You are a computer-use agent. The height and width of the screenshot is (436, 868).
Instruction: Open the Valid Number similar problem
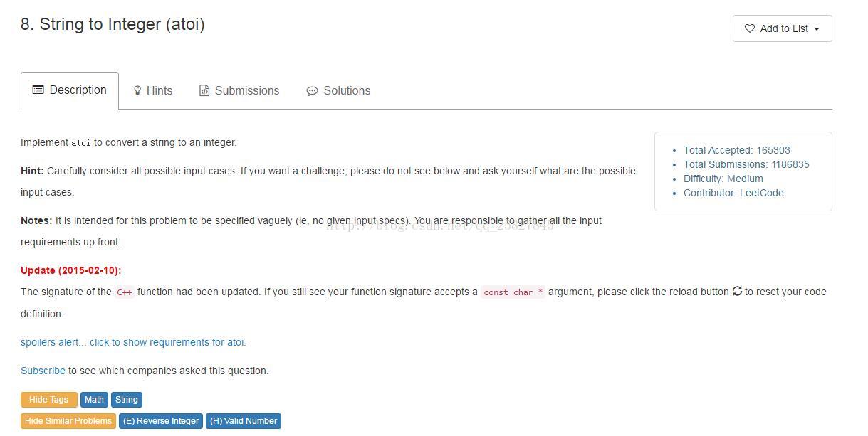click(x=244, y=421)
